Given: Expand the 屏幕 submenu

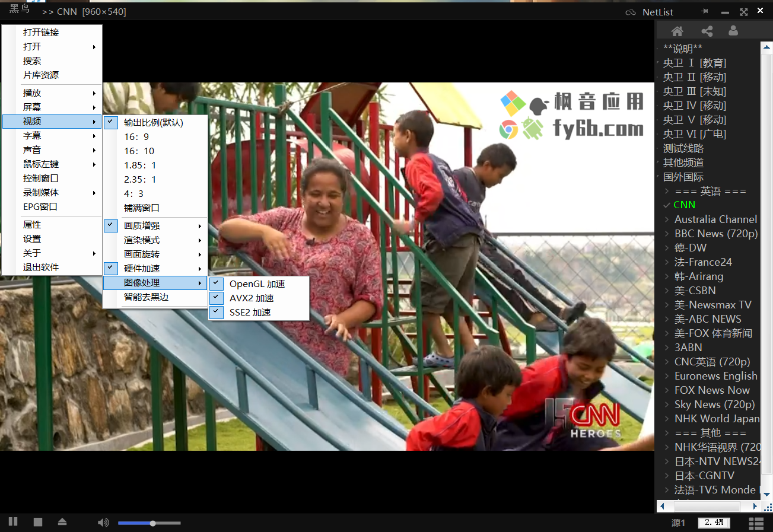Looking at the screenshot, I should [x=52, y=107].
